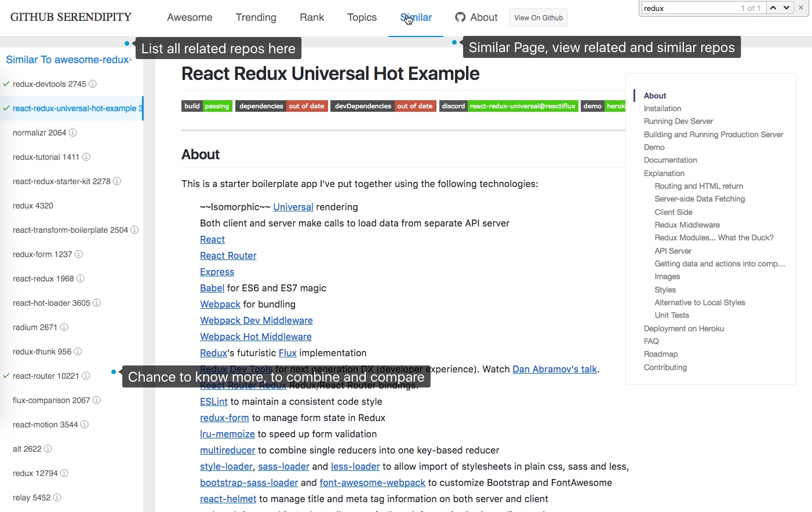This screenshot has width=812, height=512.
Task: Click info icon beside relay 5452
Action: (x=57, y=498)
